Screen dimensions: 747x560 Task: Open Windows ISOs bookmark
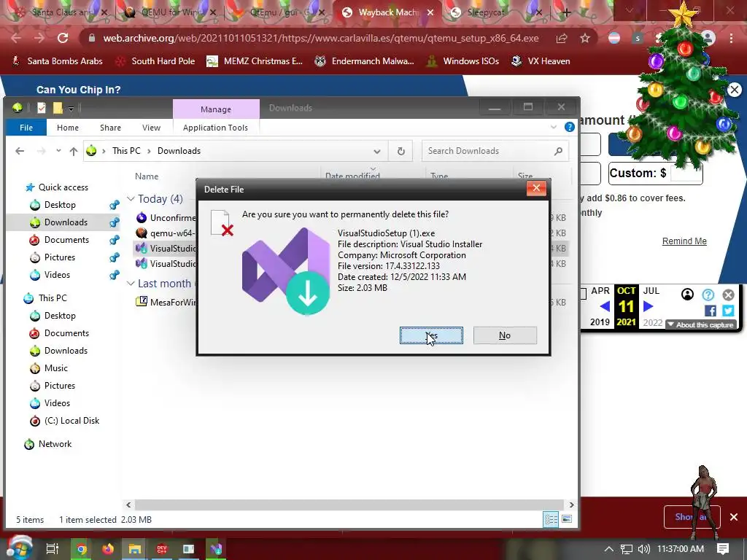pyautogui.click(x=462, y=61)
